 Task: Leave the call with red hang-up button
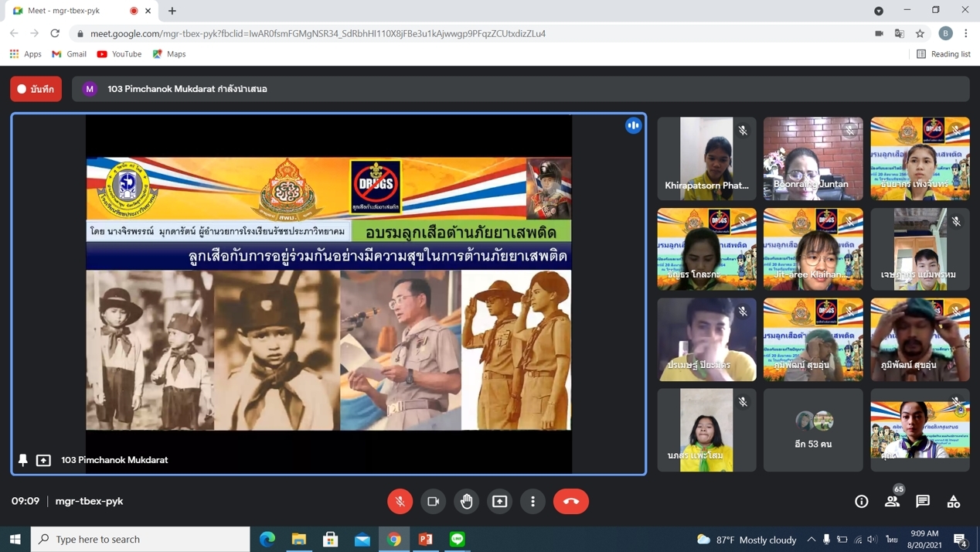(x=571, y=501)
